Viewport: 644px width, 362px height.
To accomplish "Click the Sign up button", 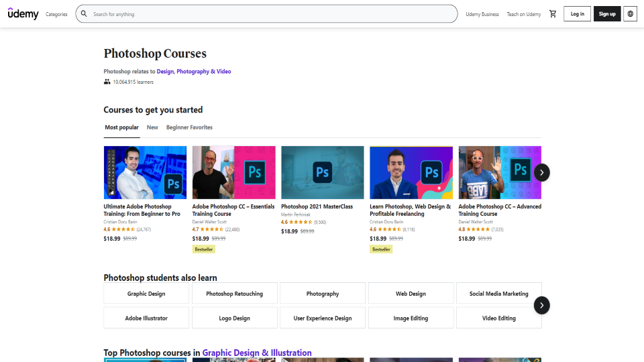I will (x=607, y=14).
